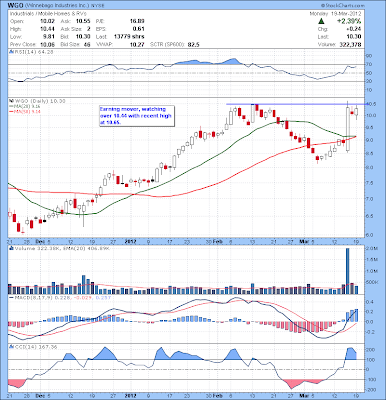Click the 2.0M volume spike bar
Image resolution: width=386 pixels, height=400 pixels.
(x=347, y=271)
